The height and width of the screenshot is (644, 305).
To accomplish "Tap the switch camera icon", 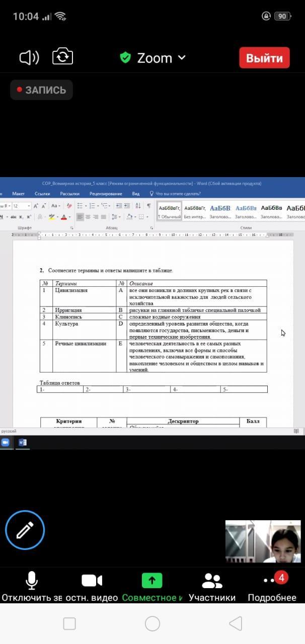I will click(63, 56).
